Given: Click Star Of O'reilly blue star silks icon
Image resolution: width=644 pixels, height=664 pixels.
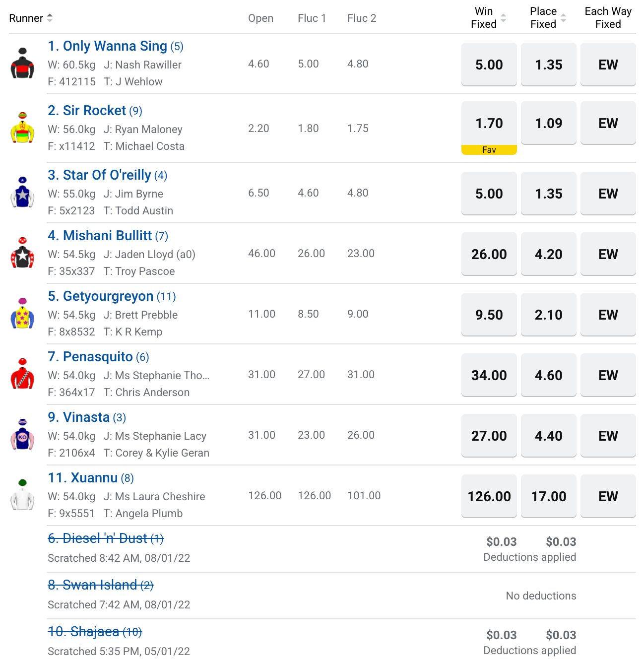Looking at the screenshot, I should [22, 193].
